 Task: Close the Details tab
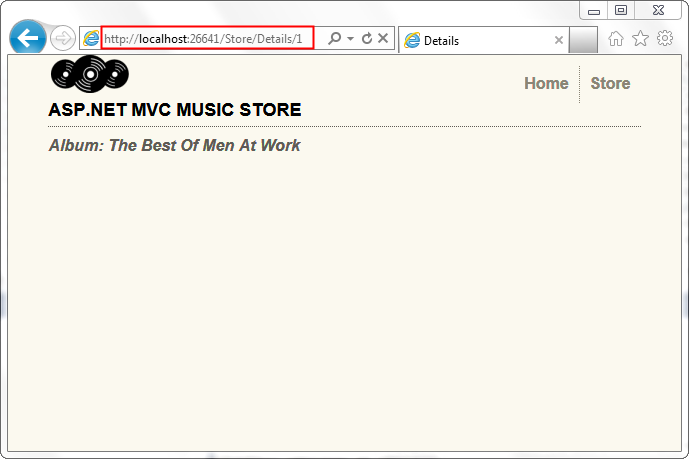click(x=558, y=40)
